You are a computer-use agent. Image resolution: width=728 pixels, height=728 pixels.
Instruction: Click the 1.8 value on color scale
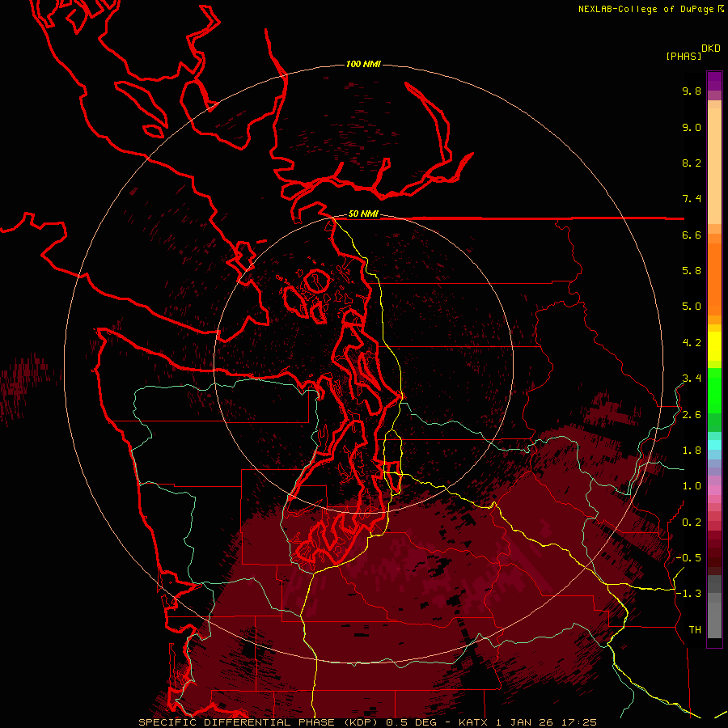[692, 451]
